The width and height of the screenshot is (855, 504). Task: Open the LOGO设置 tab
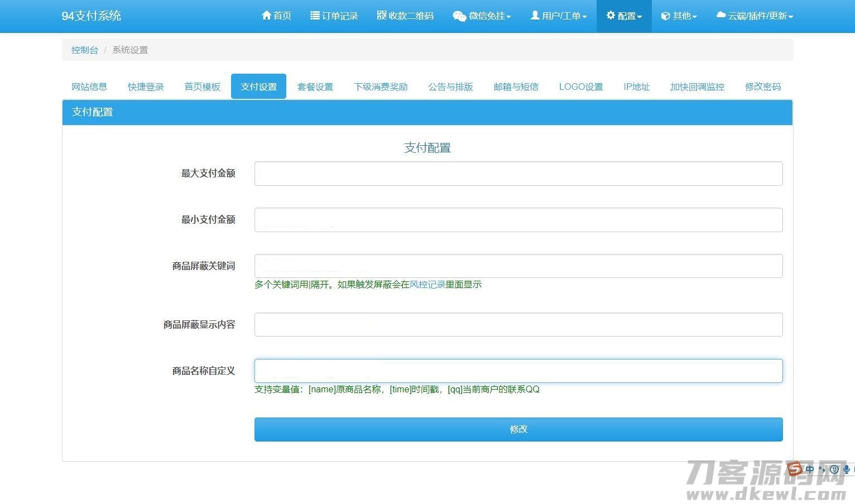click(580, 87)
